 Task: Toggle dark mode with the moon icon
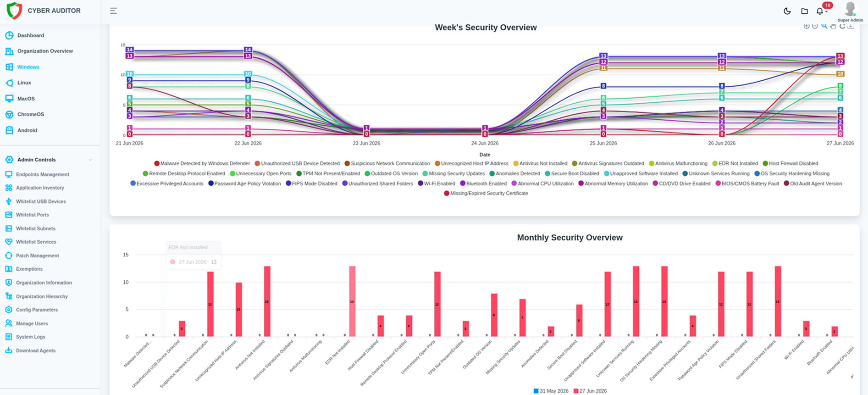(787, 11)
